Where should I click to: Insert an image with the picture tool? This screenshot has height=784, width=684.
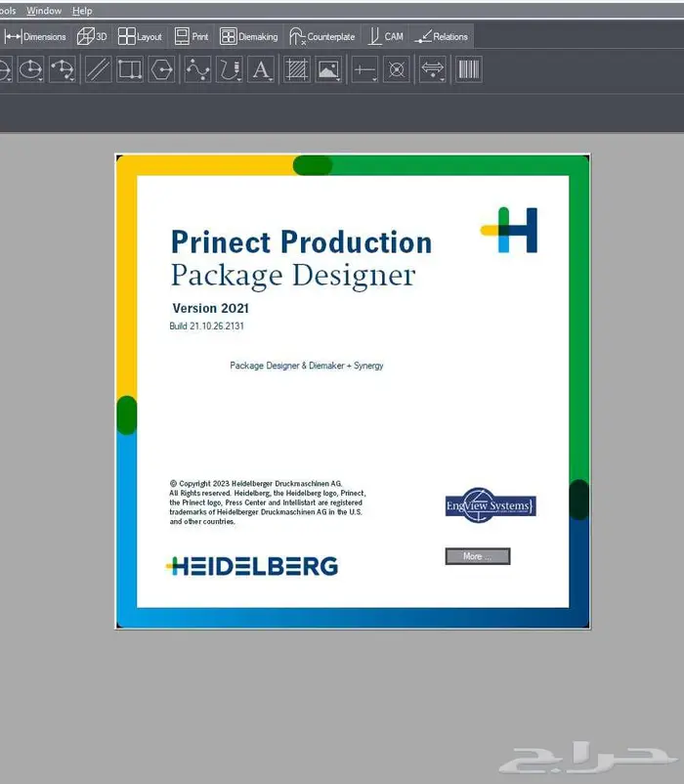pos(327,70)
